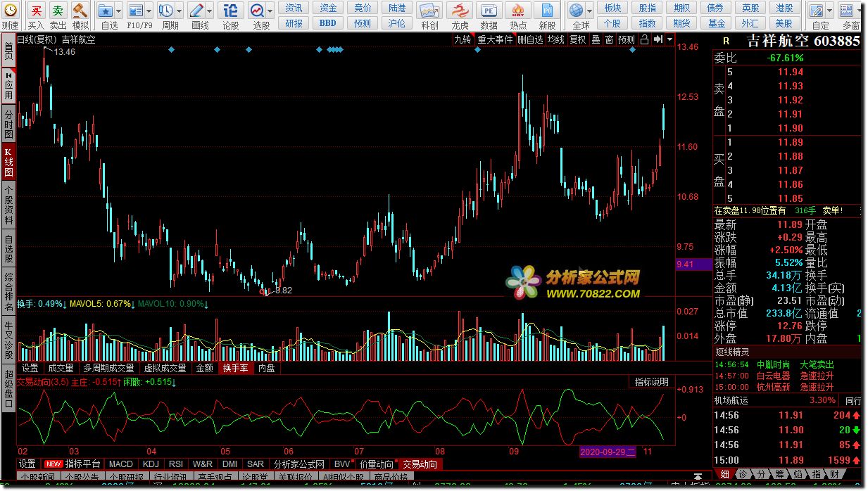868x491 pixels.
Task: Click the 指标说明 button
Action: 651,382
